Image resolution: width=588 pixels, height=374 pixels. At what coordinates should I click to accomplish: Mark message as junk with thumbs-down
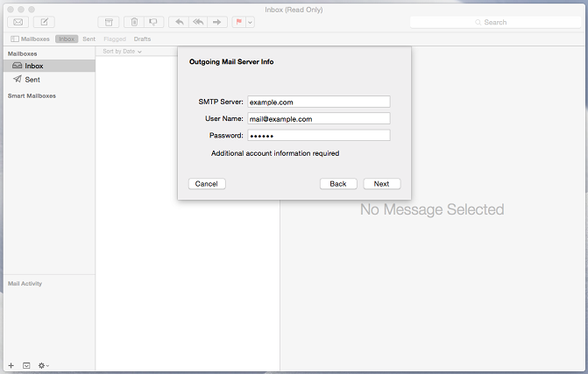click(153, 22)
